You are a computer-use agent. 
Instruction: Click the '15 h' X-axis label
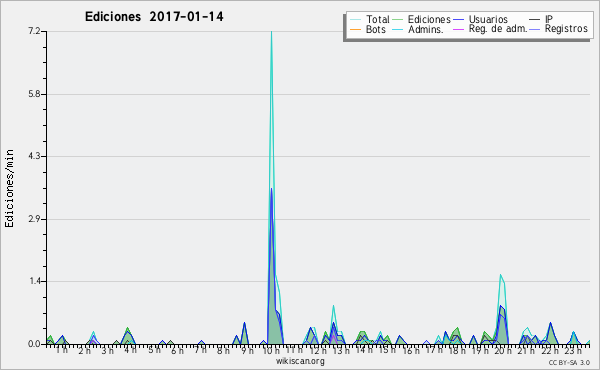(387, 350)
